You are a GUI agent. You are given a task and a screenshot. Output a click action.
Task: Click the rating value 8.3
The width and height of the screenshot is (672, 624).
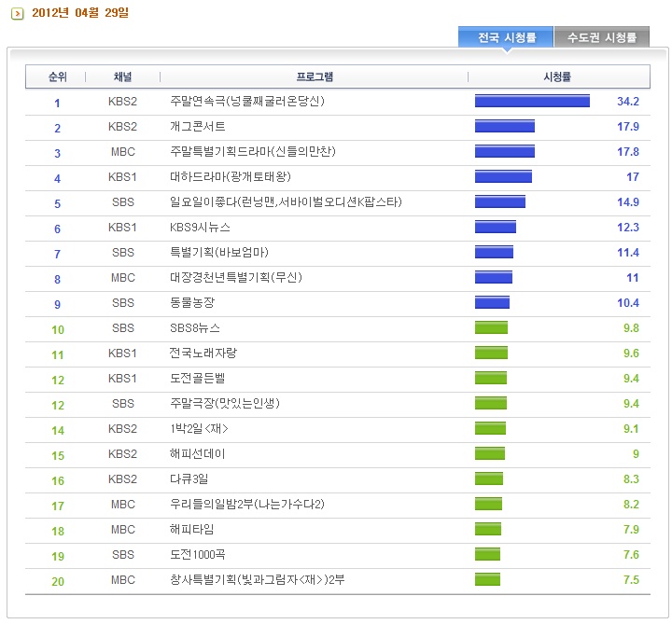click(631, 479)
